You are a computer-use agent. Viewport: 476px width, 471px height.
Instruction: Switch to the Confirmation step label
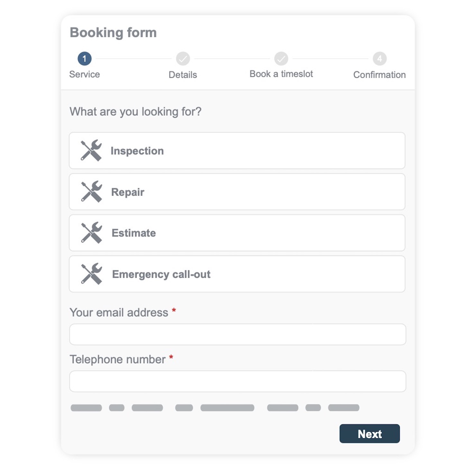coord(380,75)
